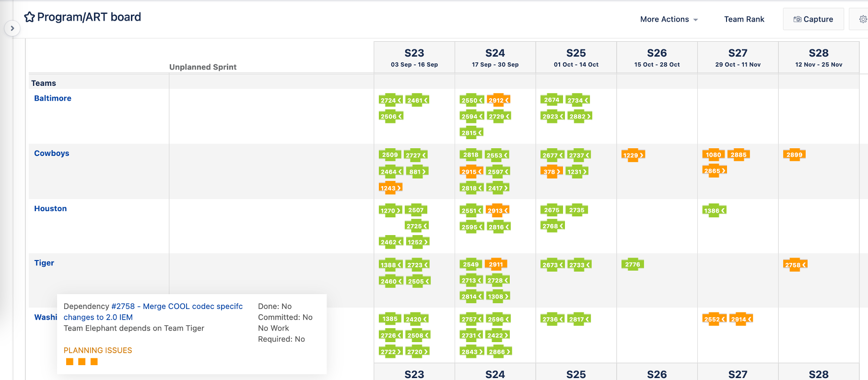Select the S27 29 Oct - 11 Nov sprint header
868x380 pixels.
pyautogui.click(x=738, y=58)
